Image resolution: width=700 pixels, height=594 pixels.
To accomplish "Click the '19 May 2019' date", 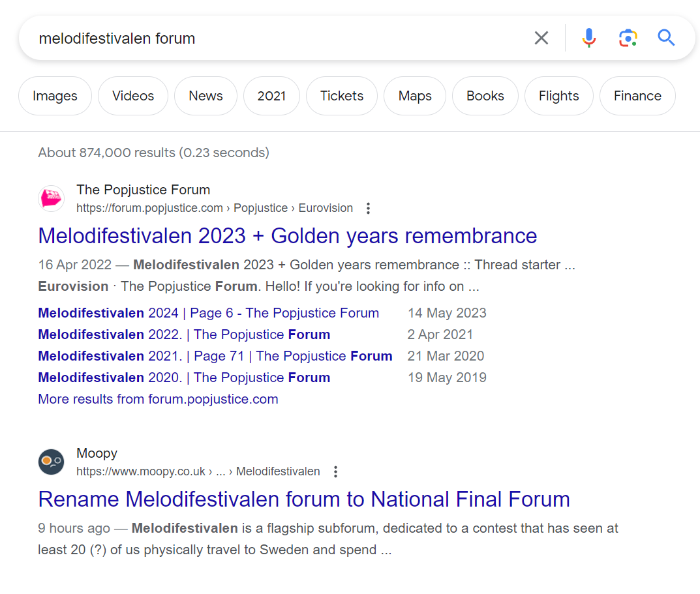I will [447, 378].
